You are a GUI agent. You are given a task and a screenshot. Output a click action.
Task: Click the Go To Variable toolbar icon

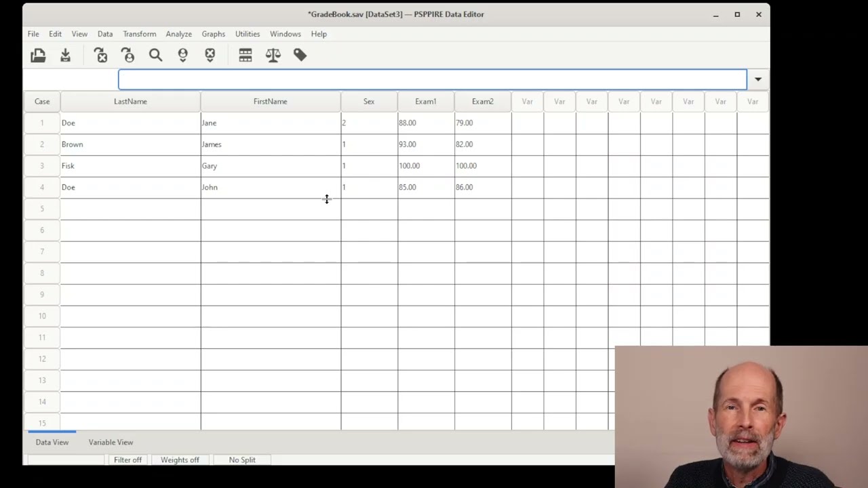[101, 56]
